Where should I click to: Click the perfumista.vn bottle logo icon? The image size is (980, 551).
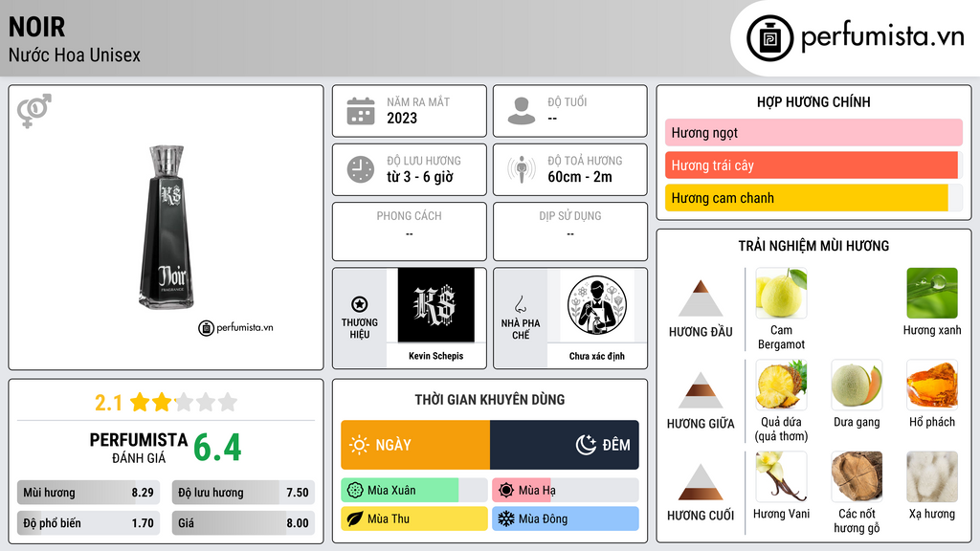(x=770, y=38)
